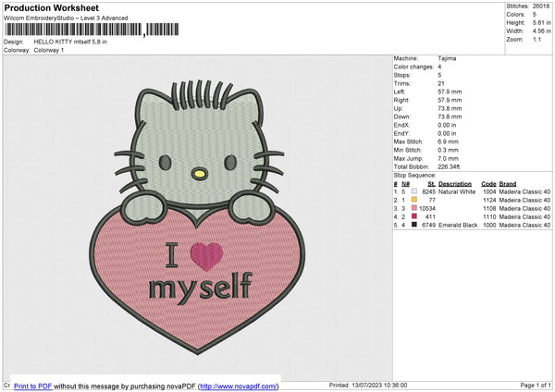
Task: Click the Width value 4.56 in
Action: pos(542,31)
